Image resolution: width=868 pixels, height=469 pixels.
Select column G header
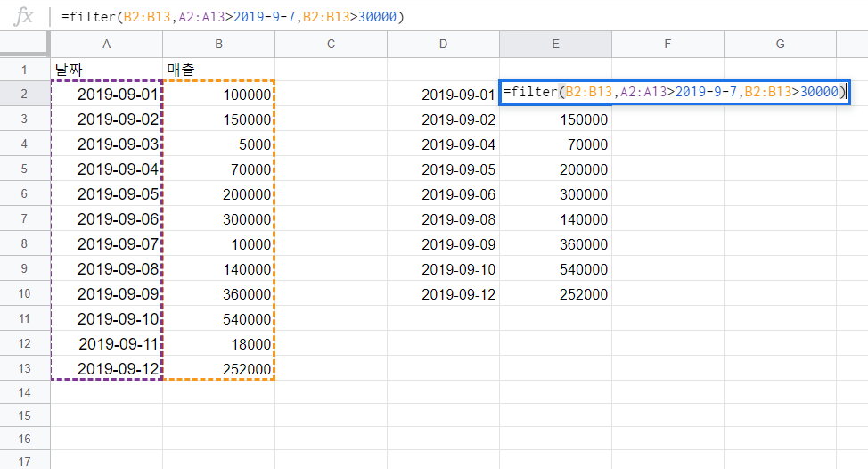(780, 45)
